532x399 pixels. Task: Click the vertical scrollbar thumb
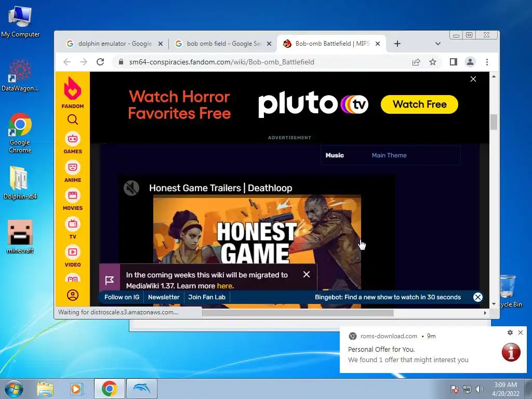tap(494, 122)
